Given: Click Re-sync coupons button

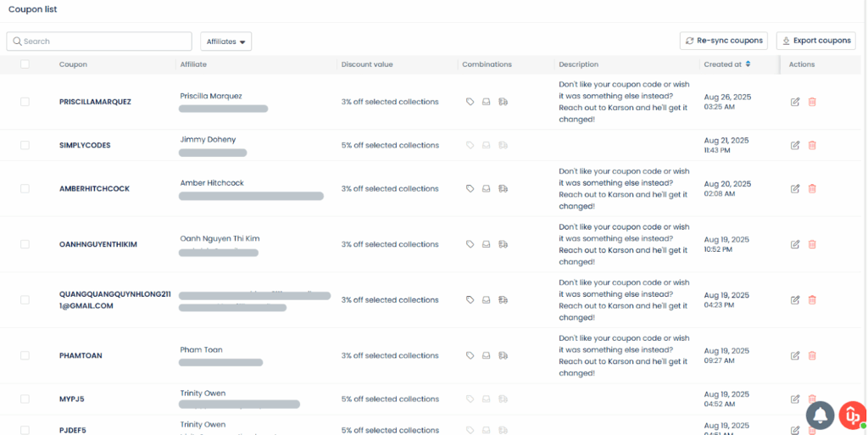Looking at the screenshot, I should coord(724,41).
